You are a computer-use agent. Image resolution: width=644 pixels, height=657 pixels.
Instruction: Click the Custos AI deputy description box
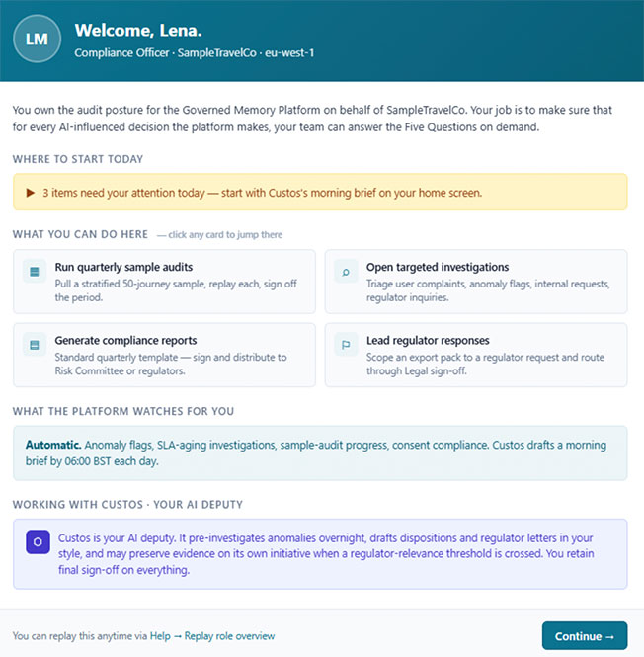click(x=320, y=554)
